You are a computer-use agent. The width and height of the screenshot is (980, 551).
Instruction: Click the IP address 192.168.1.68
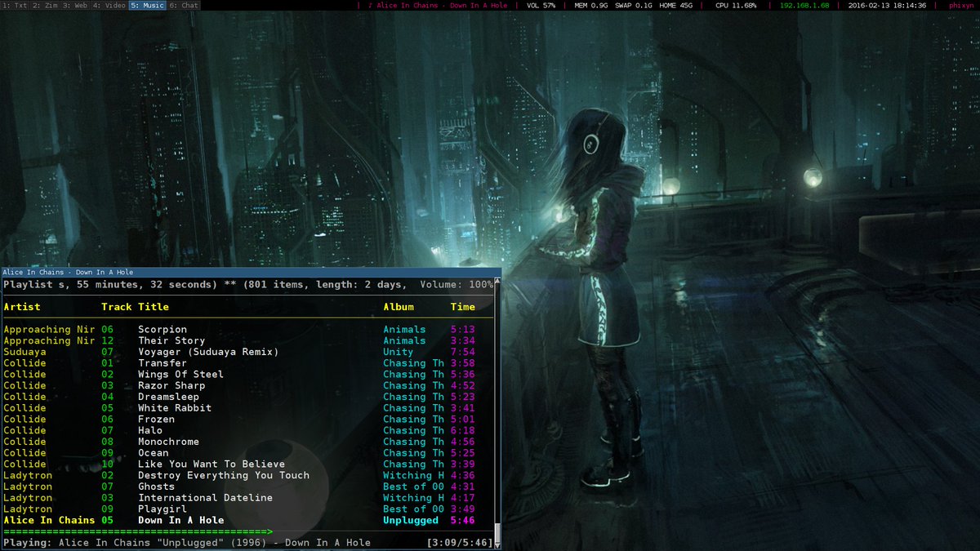click(x=804, y=5)
